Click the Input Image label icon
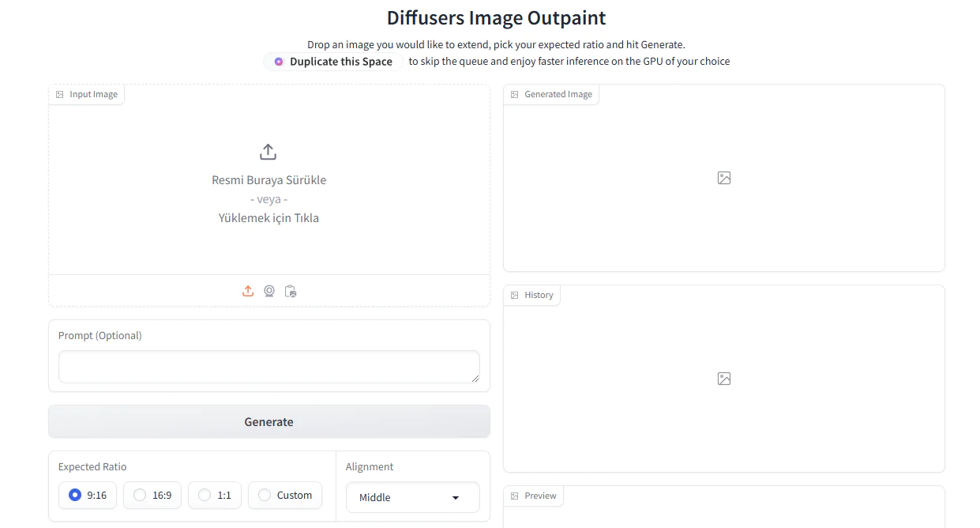The height and width of the screenshot is (528, 980). (60, 95)
